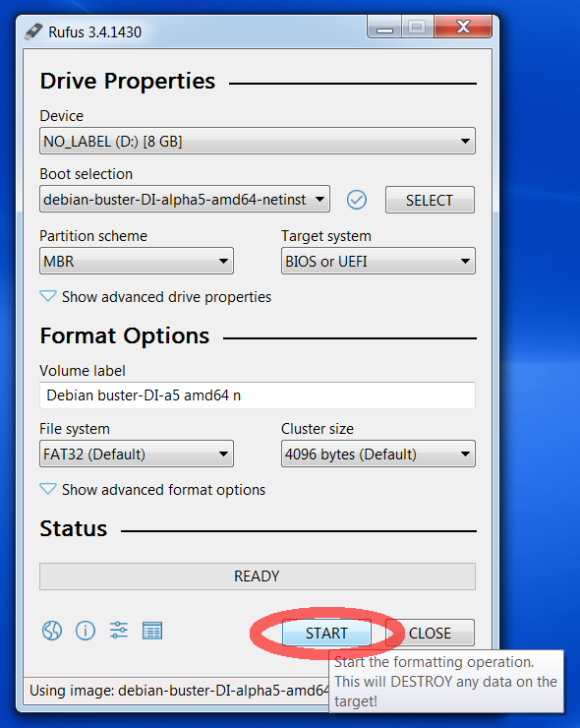Open the Boot selection dropdown
This screenshot has width=580, height=728.
point(185,199)
